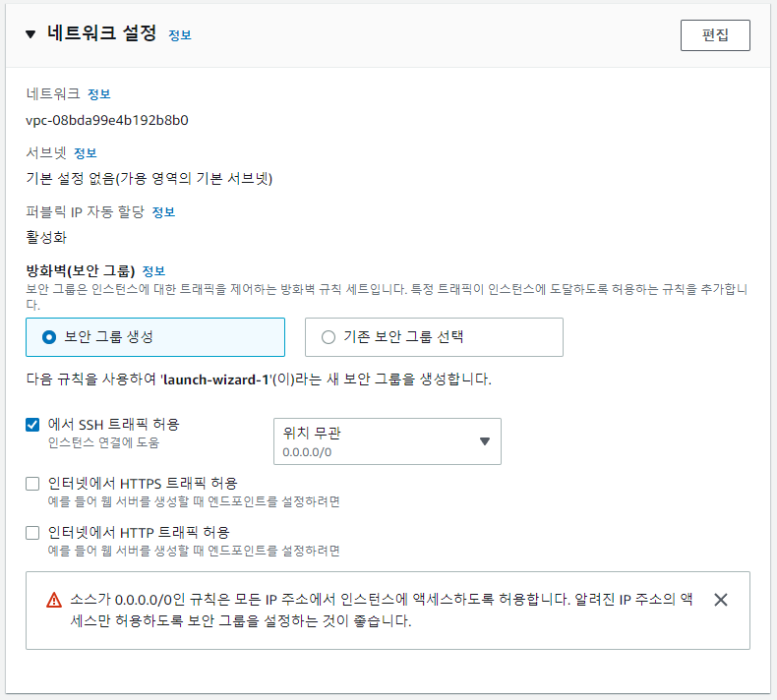Open 정보 link beside 네트워크 label

coord(99,94)
